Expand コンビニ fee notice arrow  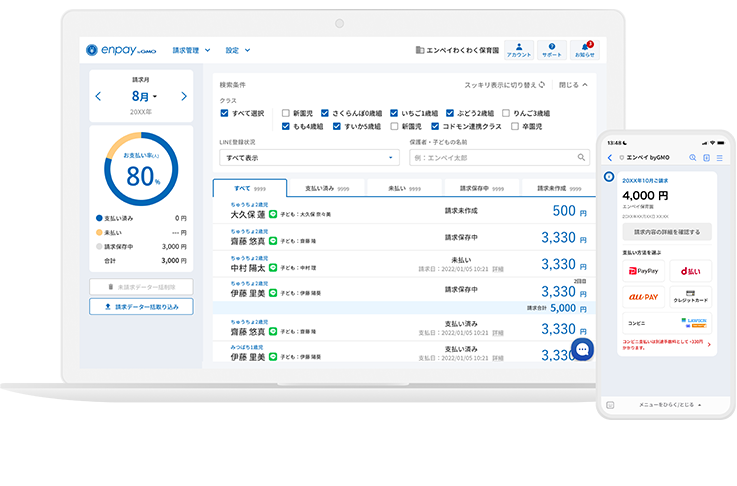(709, 345)
